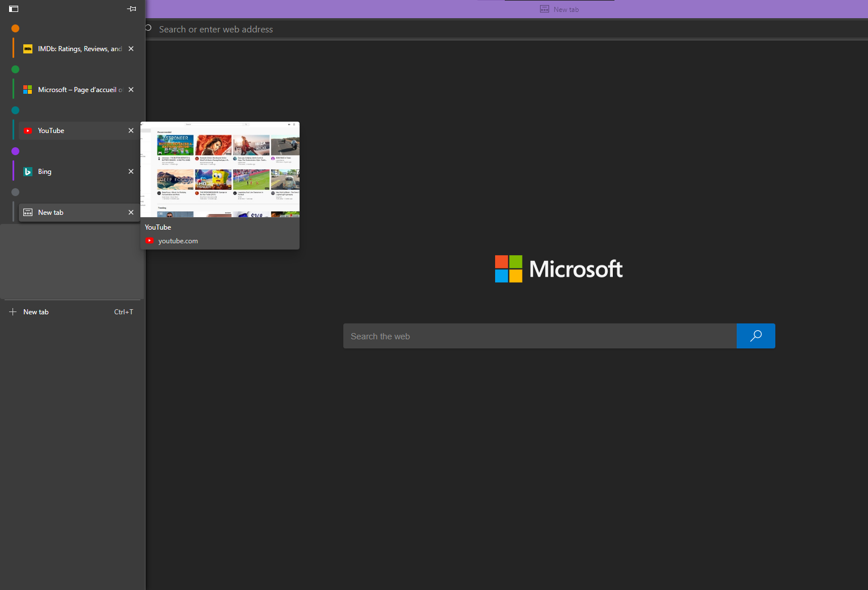
Task: Toggle the pin icon to keep panel open
Action: [x=131, y=9]
